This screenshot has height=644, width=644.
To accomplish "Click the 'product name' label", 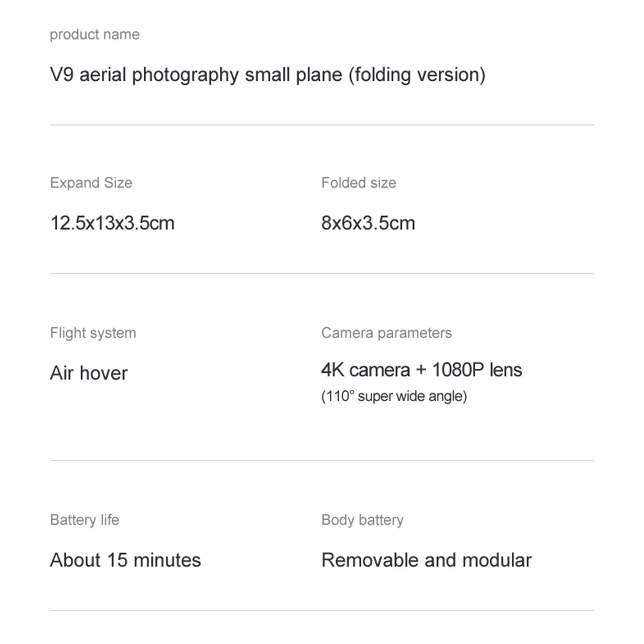I will pyautogui.click(x=95, y=35).
